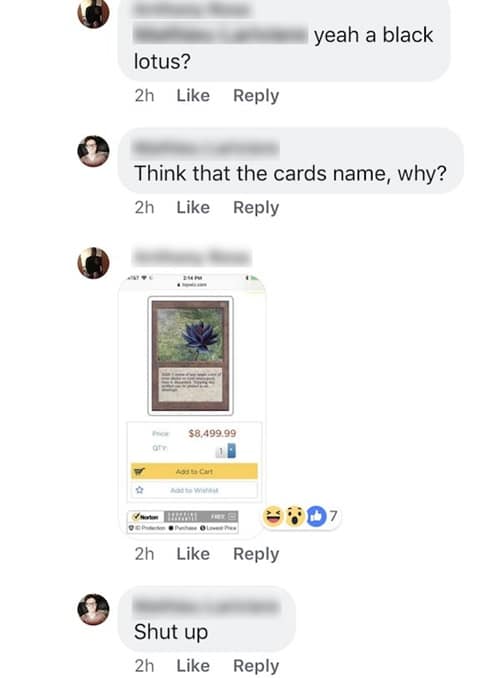Reply to the 'yeah a black lotus?' comment
The image size is (500, 678).
coord(256,96)
